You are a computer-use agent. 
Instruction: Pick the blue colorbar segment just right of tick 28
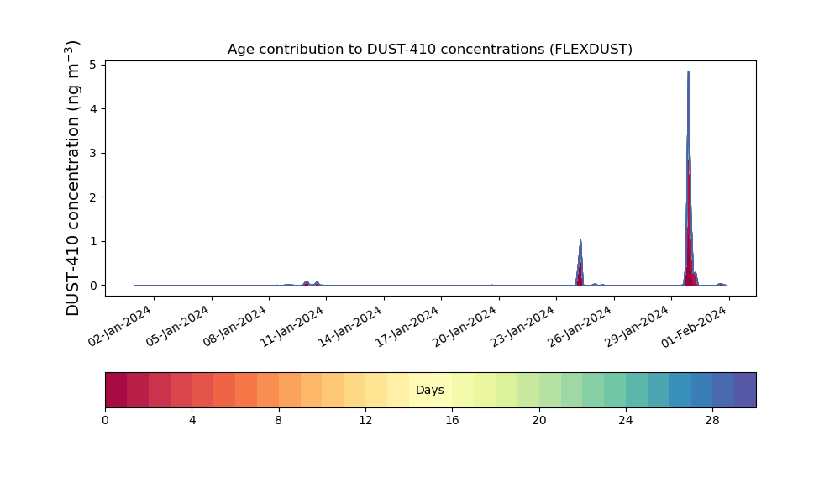click(724, 390)
